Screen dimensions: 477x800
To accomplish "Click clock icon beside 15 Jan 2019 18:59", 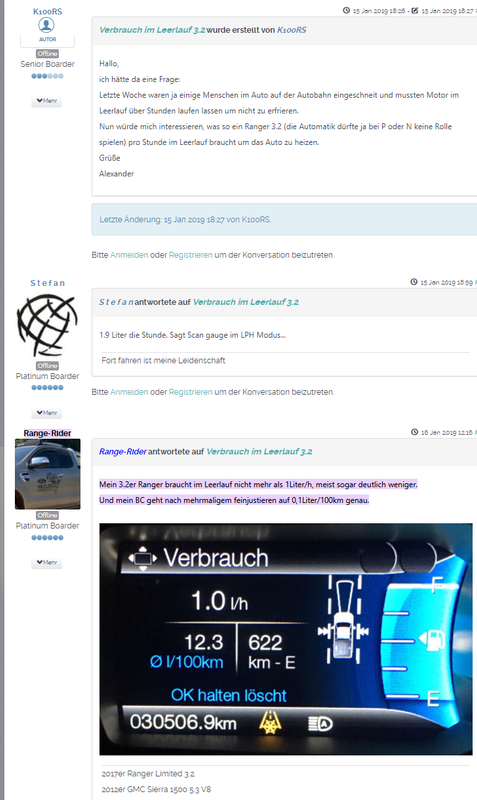I will (414, 282).
